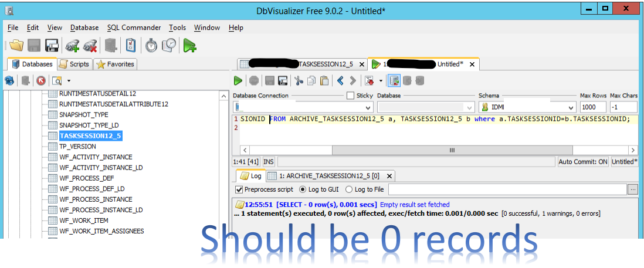Viewport: 644px width, 268px height.
Task: Click the editor Save As icon
Action: [x=282, y=80]
